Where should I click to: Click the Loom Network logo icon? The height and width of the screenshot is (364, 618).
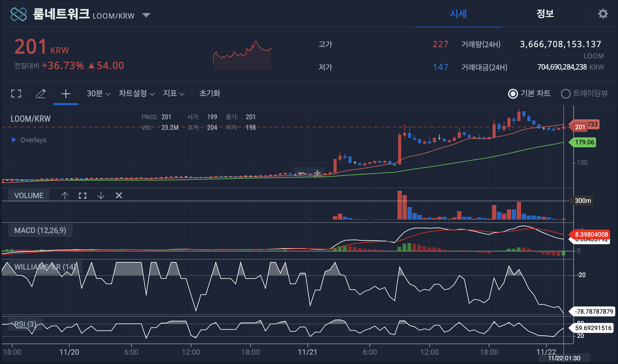point(19,14)
